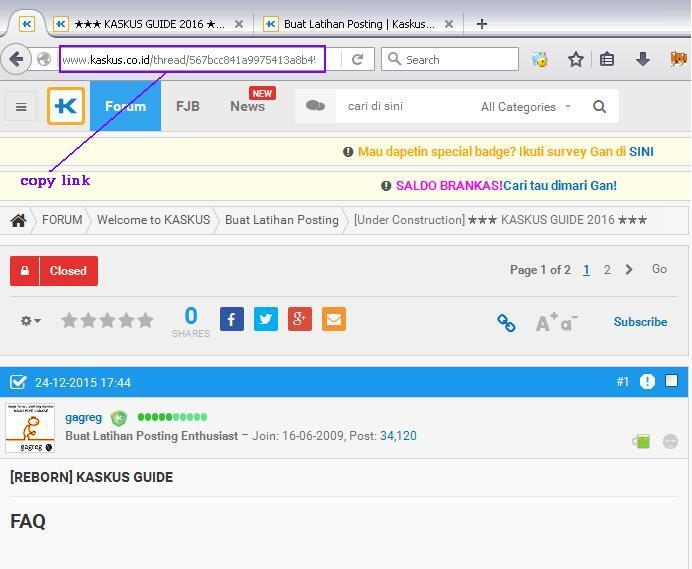This screenshot has width=692, height=569.
Task: Rate thread with the third star
Action: (x=107, y=320)
